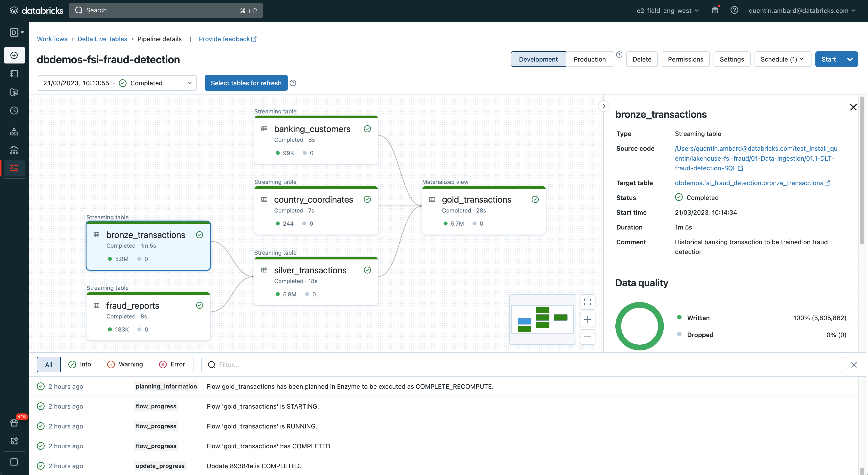Click the completed status checkmark on bronze_transactions
This screenshot has height=475, width=868.
(x=198, y=235)
